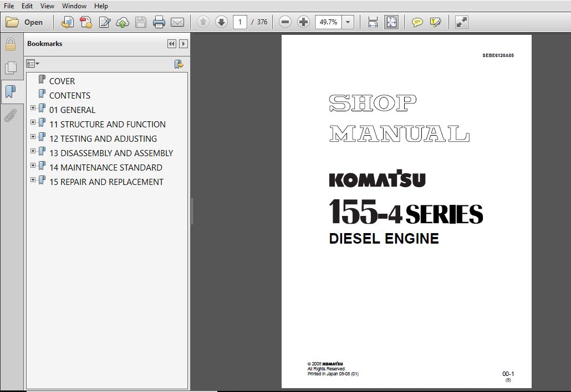Click the Bookmarks panel title
Screen dimensions: 571x392
click(45, 44)
